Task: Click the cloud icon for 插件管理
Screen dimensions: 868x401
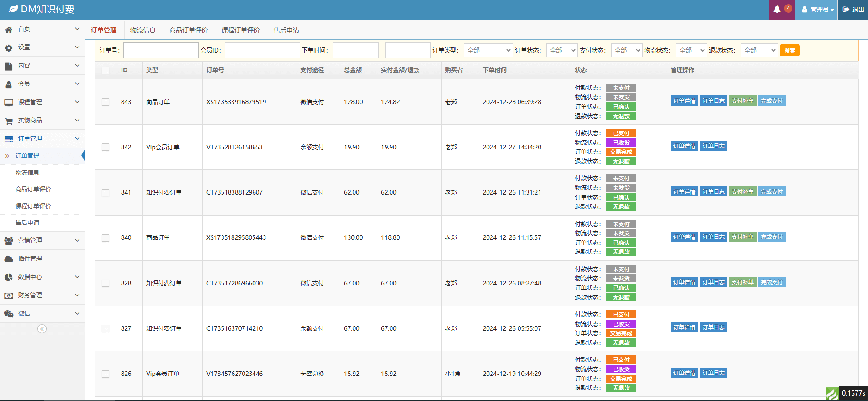Action: coord(9,259)
